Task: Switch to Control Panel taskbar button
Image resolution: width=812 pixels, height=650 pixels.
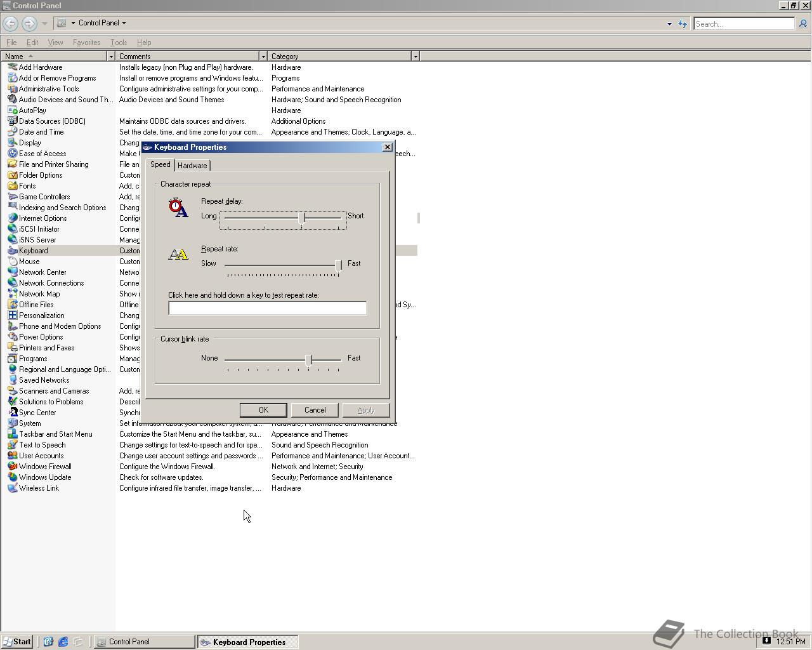Action: (x=145, y=642)
